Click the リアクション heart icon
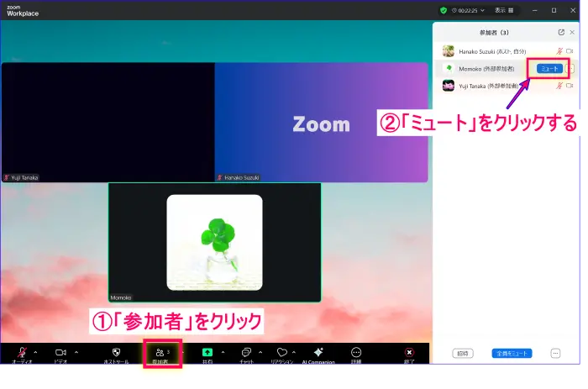The height and width of the screenshot is (389, 588). [282, 353]
